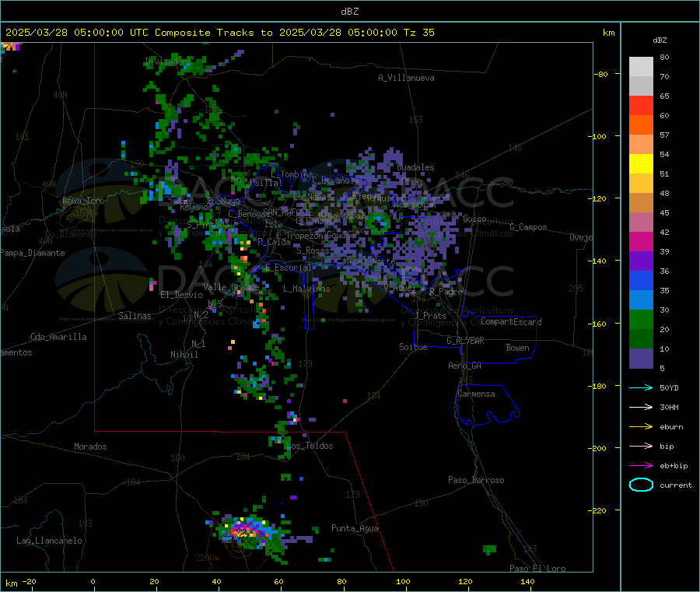Click the 'G_Campos' map label
The height and width of the screenshot is (592, 700).
point(528,227)
